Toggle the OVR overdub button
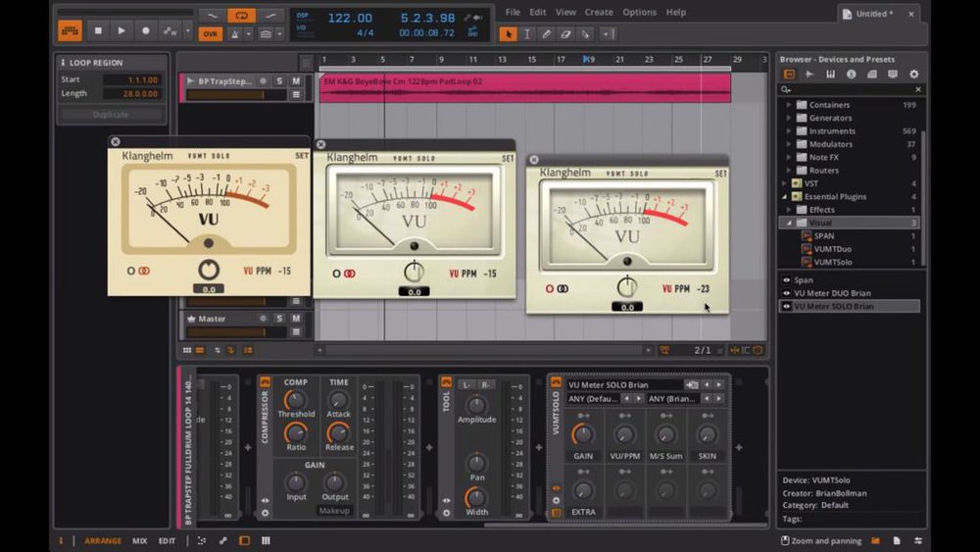 coord(211,33)
